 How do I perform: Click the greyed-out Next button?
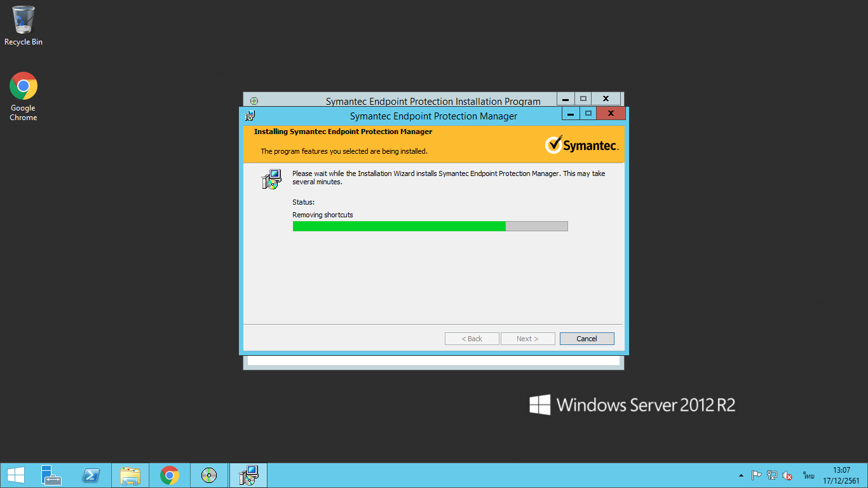click(527, 339)
